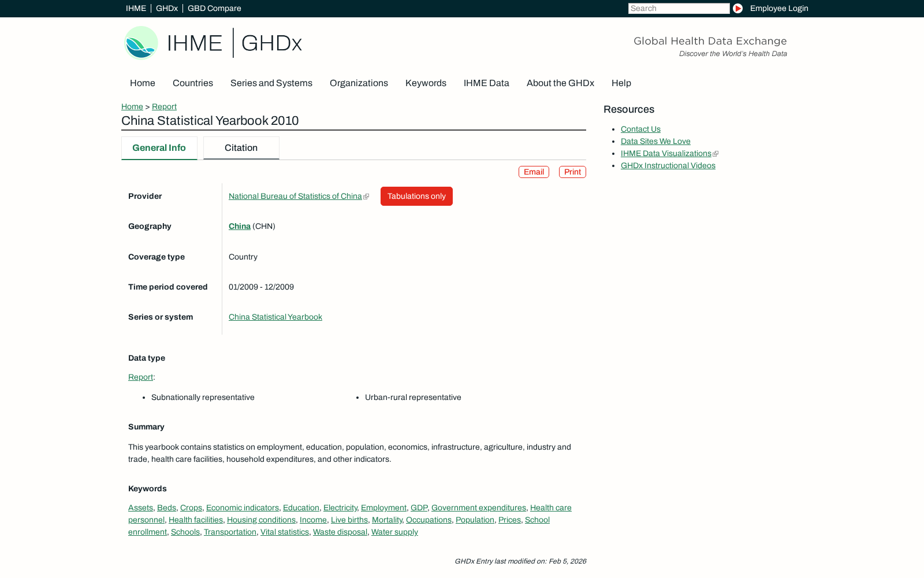The height and width of the screenshot is (578, 924).
Task: Go to the Home navigation menu item
Action: click(x=143, y=83)
